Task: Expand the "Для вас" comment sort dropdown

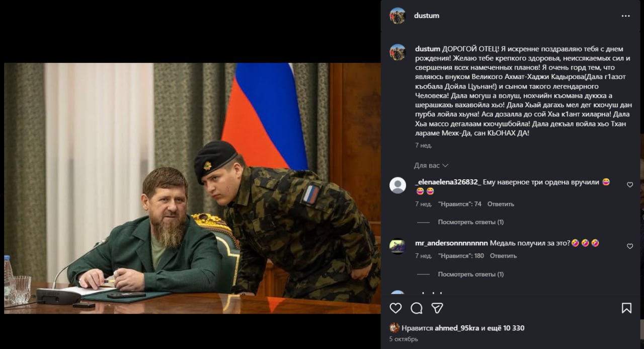Action: point(431,166)
